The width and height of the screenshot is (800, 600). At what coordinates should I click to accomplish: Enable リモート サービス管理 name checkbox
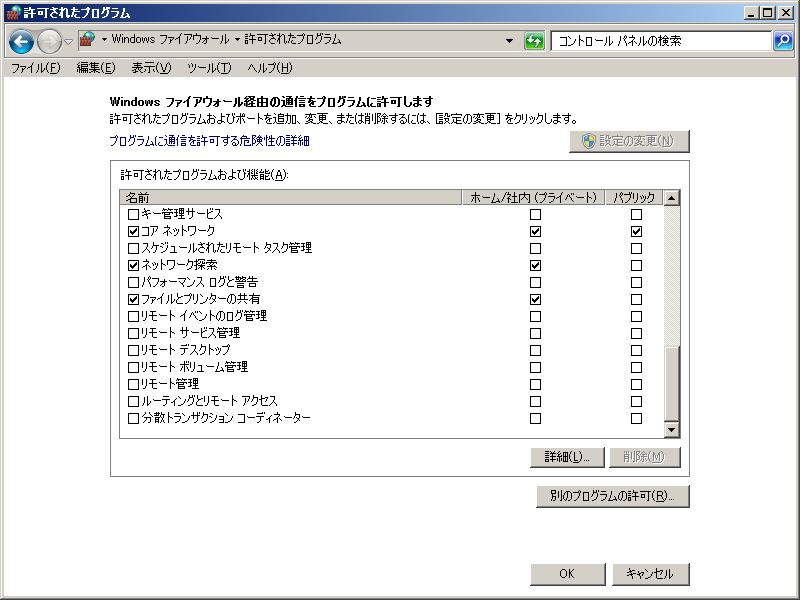pyautogui.click(x=133, y=334)
